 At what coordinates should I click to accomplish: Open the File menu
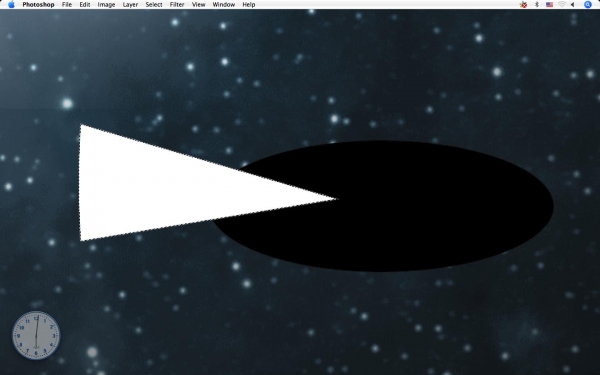click(67, 5)
